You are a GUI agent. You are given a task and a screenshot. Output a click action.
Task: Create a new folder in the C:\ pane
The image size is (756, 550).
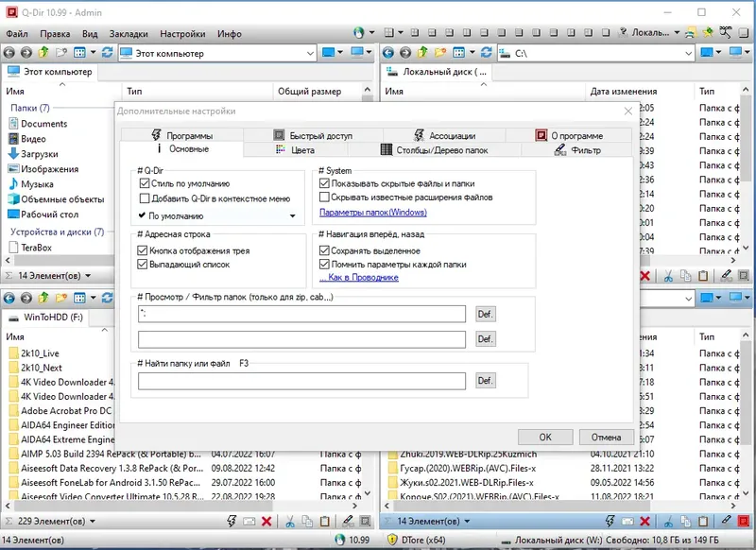click(x=439, y=53)
